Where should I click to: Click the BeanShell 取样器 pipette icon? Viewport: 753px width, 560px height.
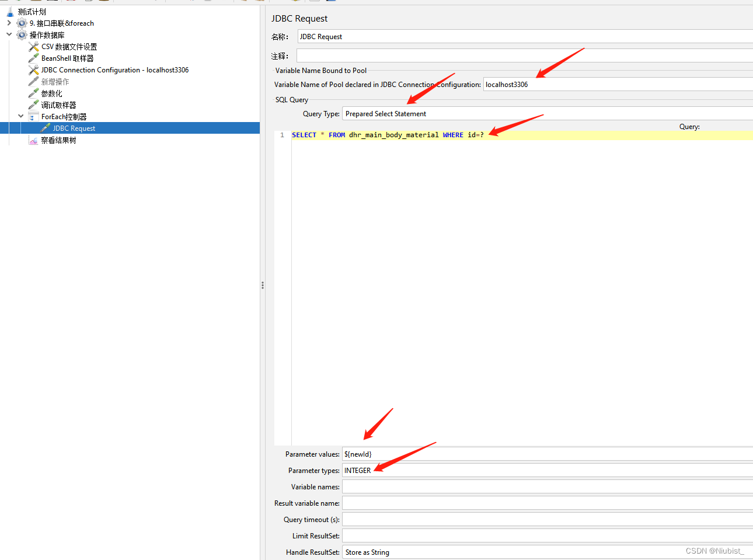coord(34,58)
